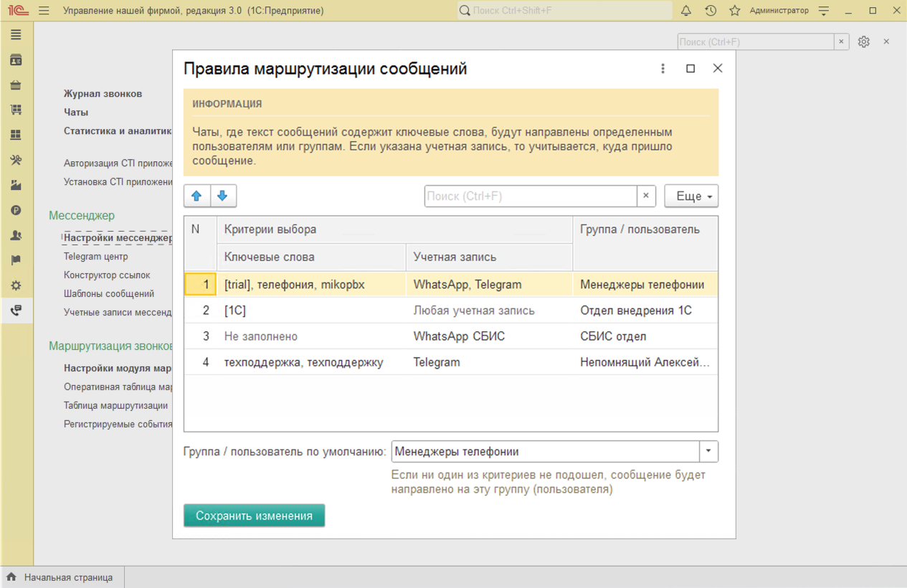Screen dimensions: 907x588
Task: Open history clock icon in title bar
Action: click(711, 11)
